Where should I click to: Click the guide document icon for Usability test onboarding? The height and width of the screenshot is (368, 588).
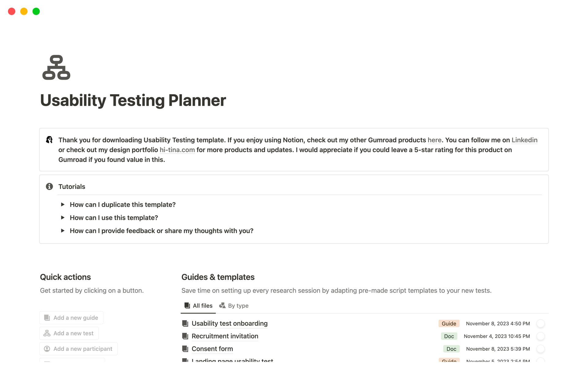click(185, 323)
